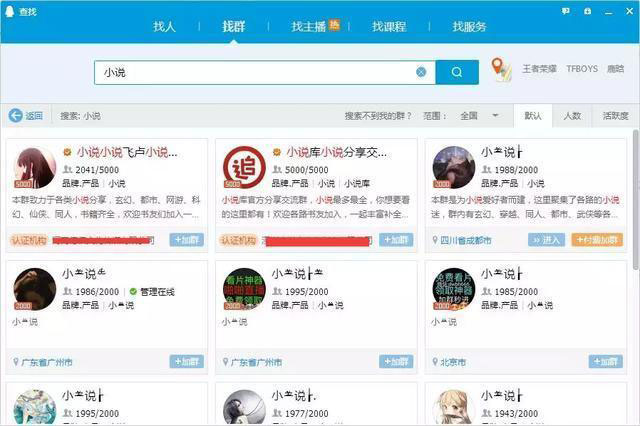Image resolution: width=640 pixels, height=426 pixels.
Task: Click the vertical results scrollbar
Action: pos(636,200)
